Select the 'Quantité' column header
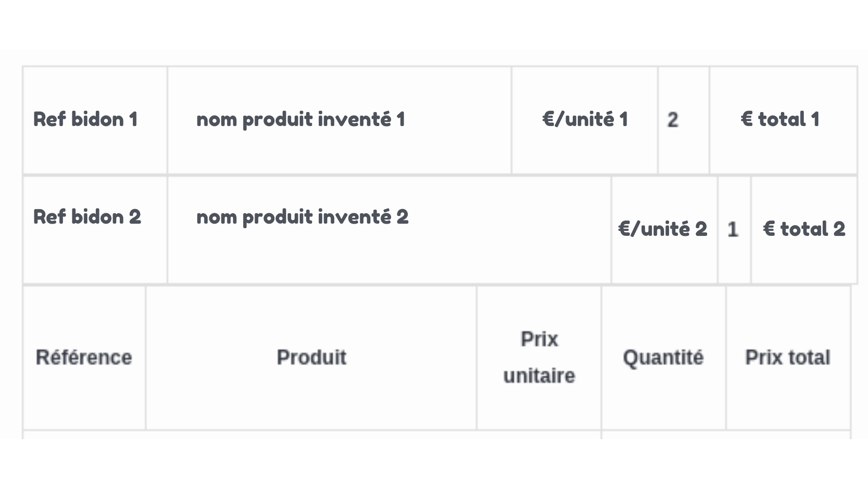 tap(663, 357)
